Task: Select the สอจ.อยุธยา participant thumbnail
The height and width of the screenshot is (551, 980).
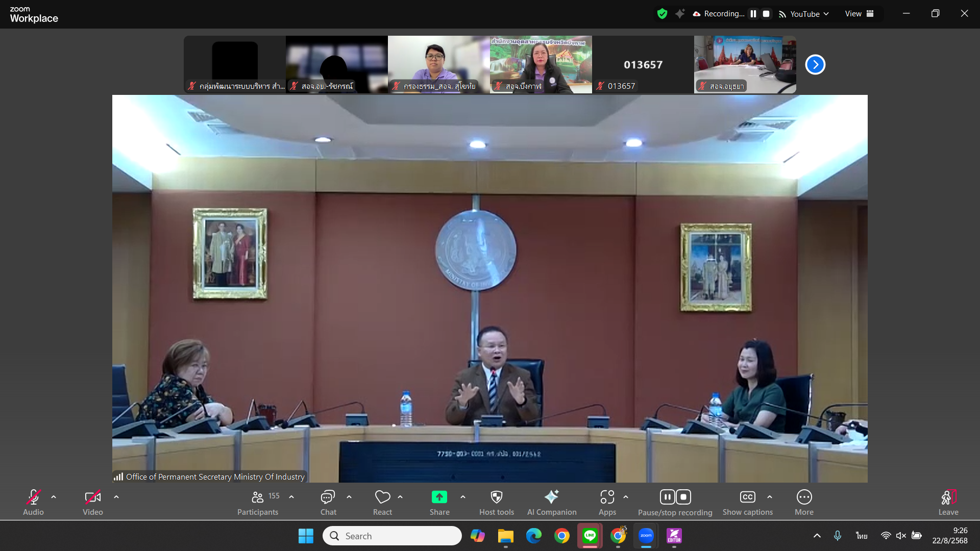Action: 745,64
